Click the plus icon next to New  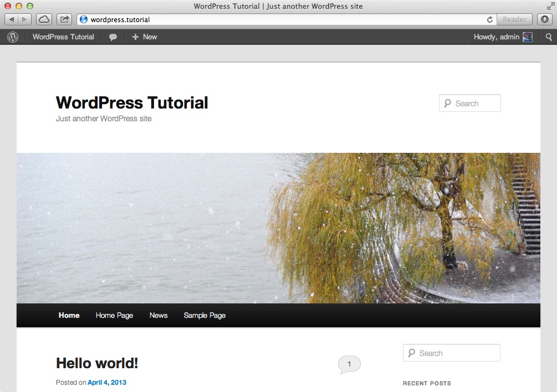click(135, 37)
